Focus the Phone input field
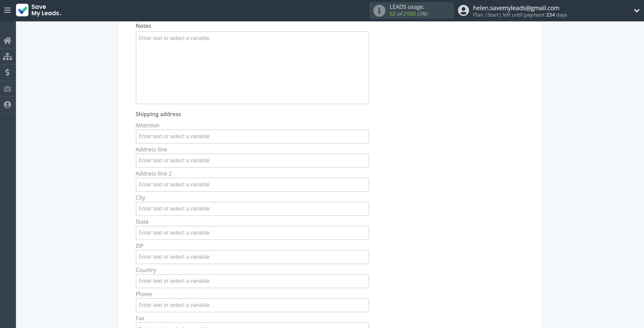 tap(252, 305)
